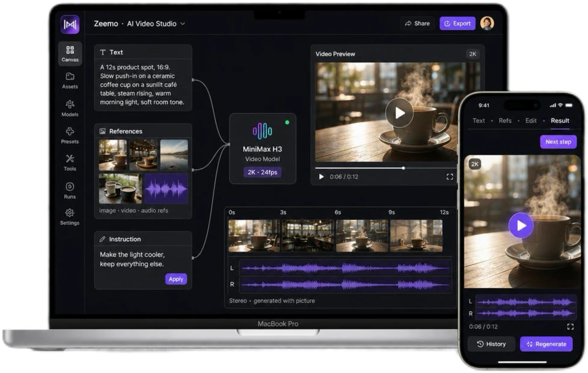This screenshot has height=373, width=588.
Task: Select the second timeline clip of café interior
Action: click(x=308, y=235)
